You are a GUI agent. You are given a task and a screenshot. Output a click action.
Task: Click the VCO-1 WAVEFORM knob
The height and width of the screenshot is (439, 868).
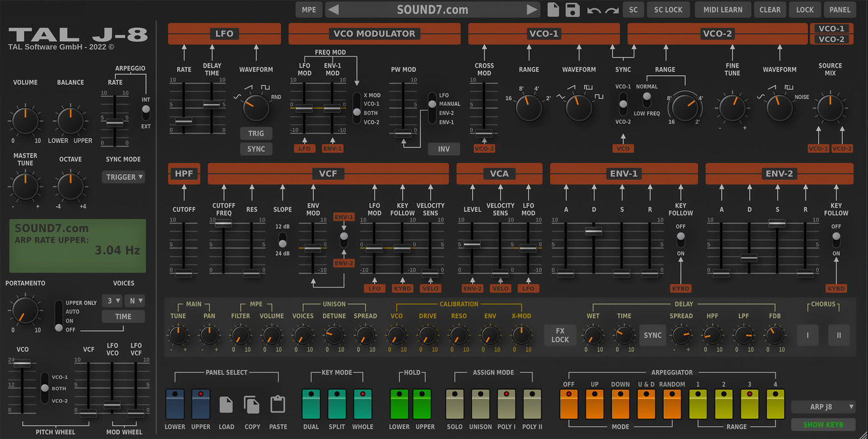click(x=579, y=107)
